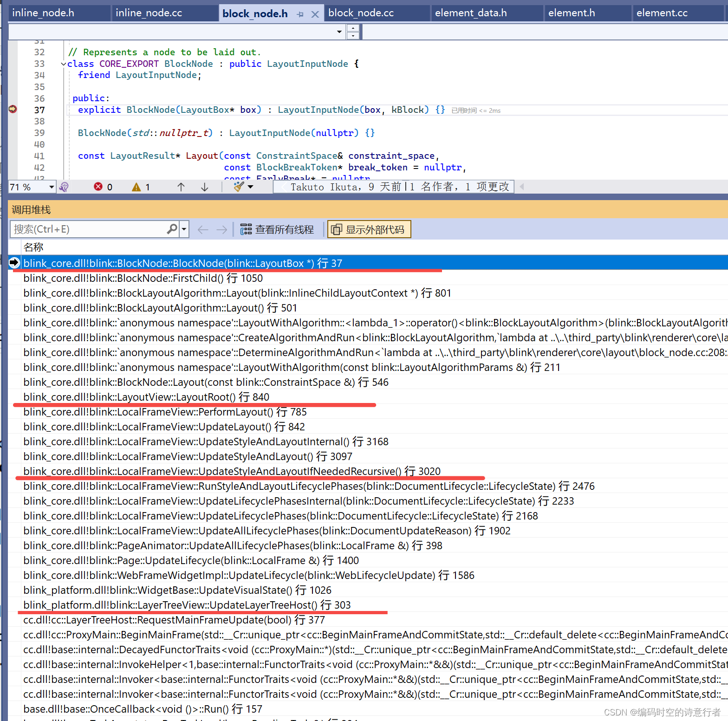Click the call stack search magnifier icon

coord(172,229)
